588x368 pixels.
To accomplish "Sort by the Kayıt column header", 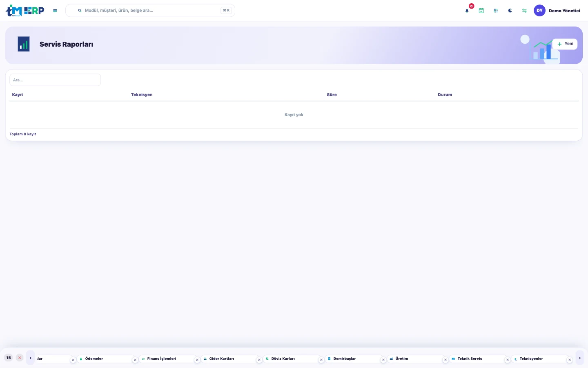I will [x=18, y=95].
